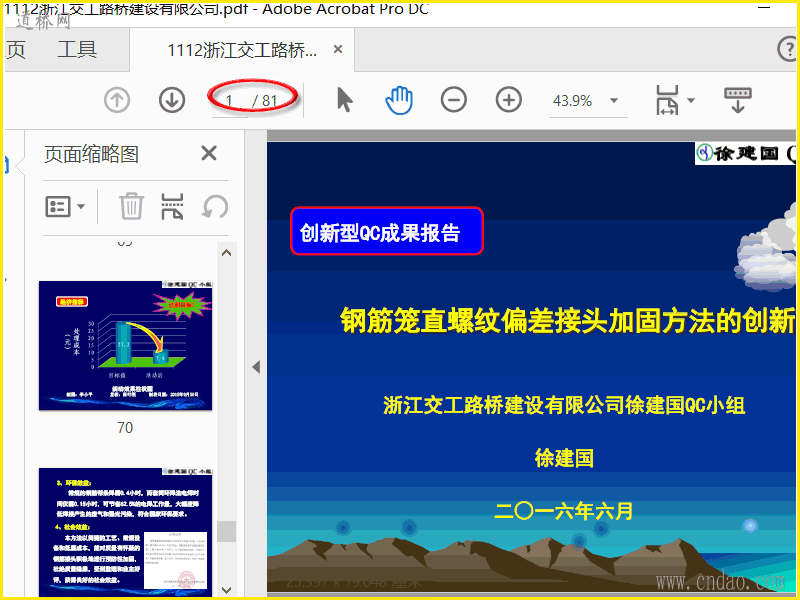Choose the arrow selection tool

click(345, 100)
